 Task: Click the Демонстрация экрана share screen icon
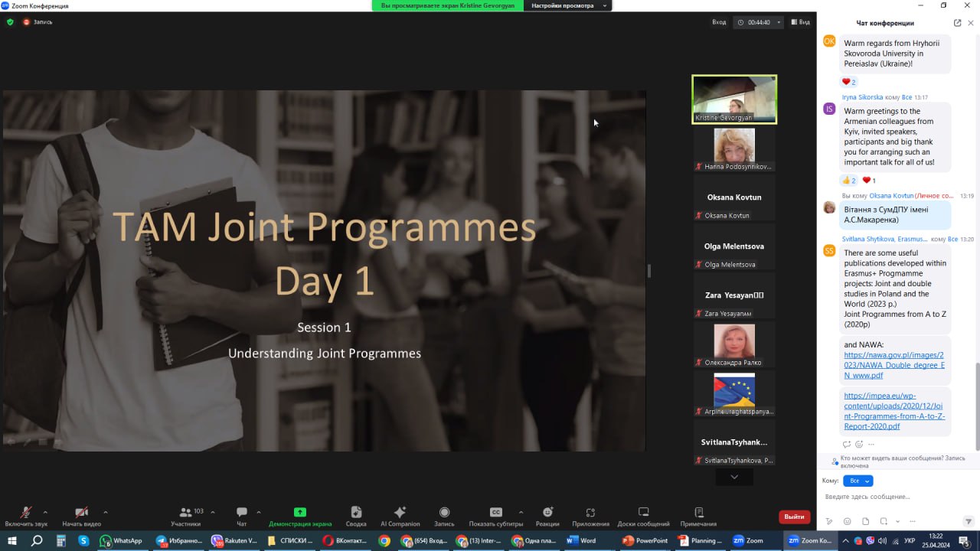pos(300,513)
